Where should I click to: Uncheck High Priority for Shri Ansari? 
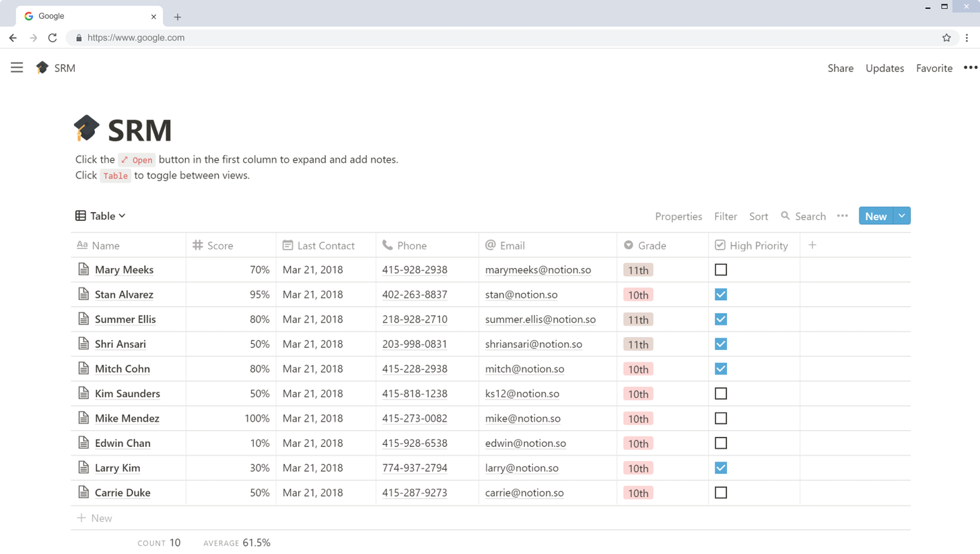tap(721, 344)
